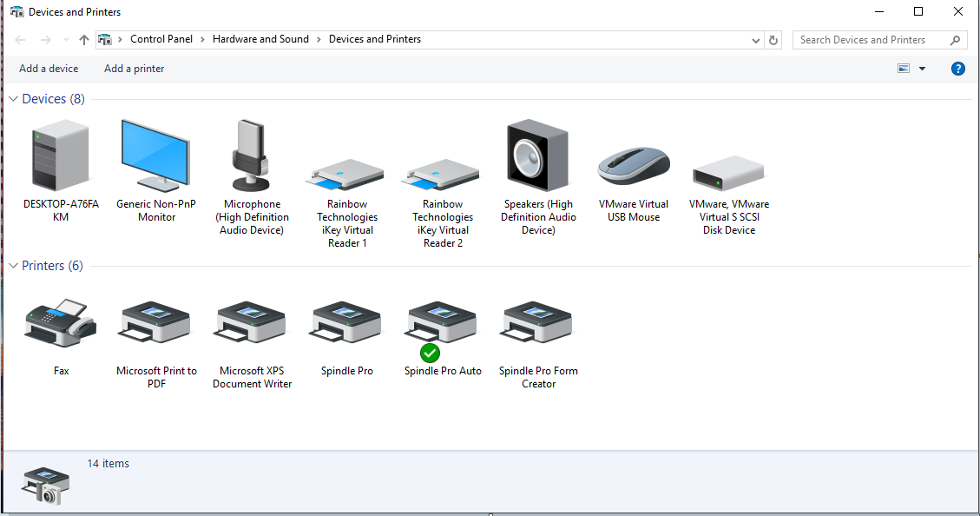980x516 pixels.
Task: Select the VMware Virtual USB Mouse icon
Action: point(633,166)
